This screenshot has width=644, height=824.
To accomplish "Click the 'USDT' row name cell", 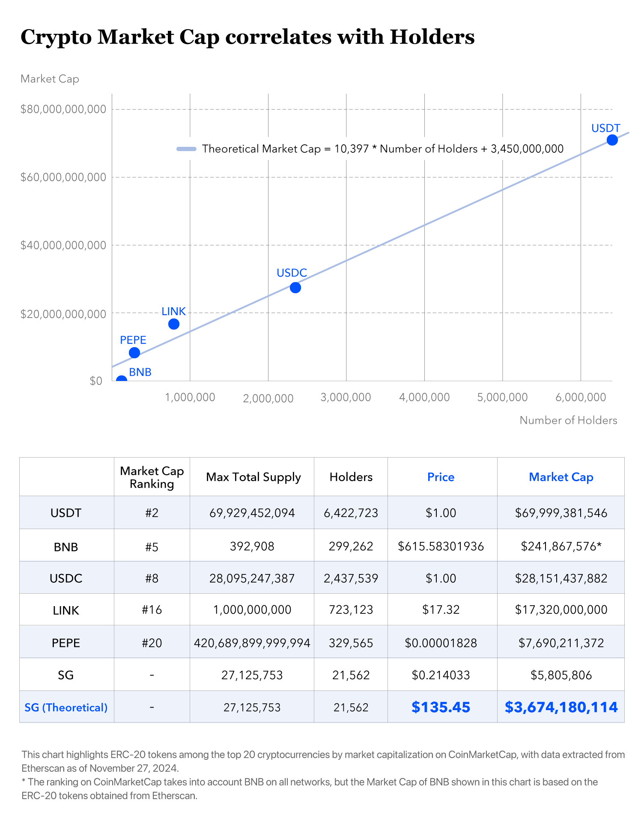I will pos(66,513).
